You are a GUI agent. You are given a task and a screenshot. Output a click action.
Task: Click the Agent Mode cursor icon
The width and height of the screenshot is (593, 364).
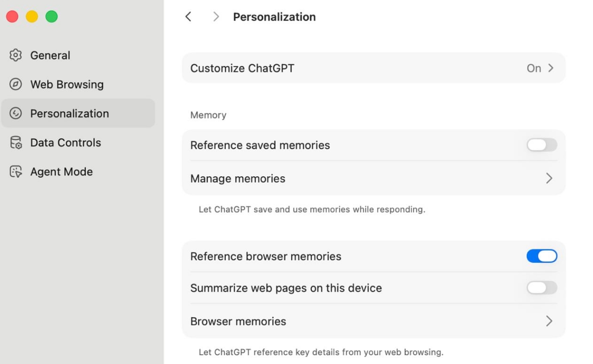coord(16,172)
